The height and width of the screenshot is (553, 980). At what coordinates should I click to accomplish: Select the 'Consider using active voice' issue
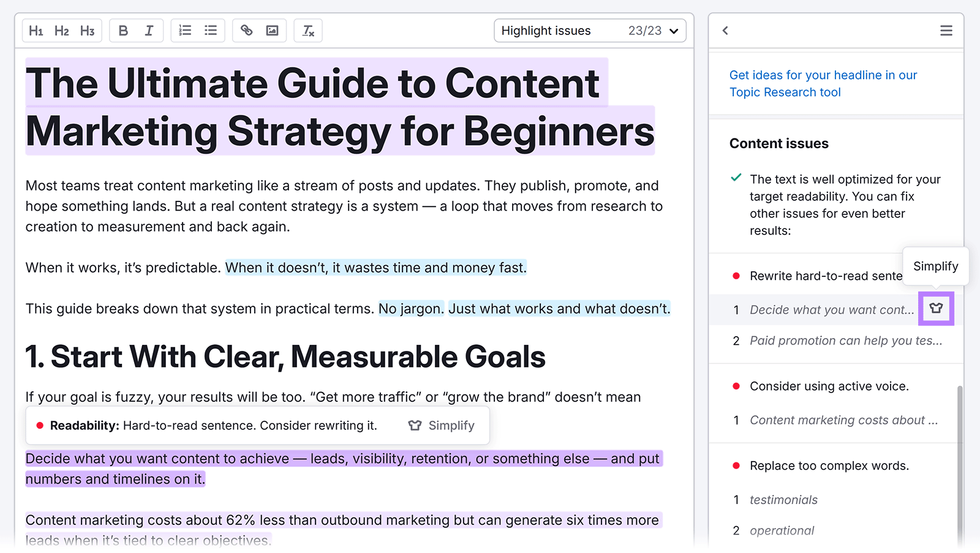point(829,386)
